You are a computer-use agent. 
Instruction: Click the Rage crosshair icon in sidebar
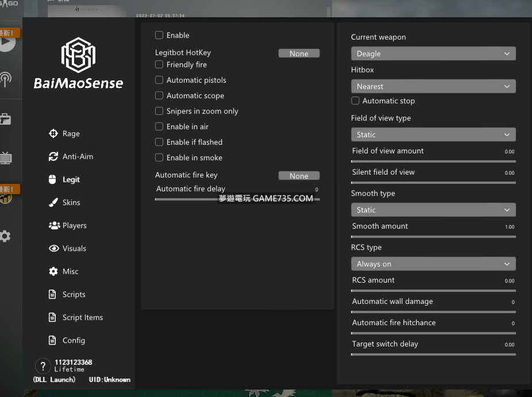[53, 133]
